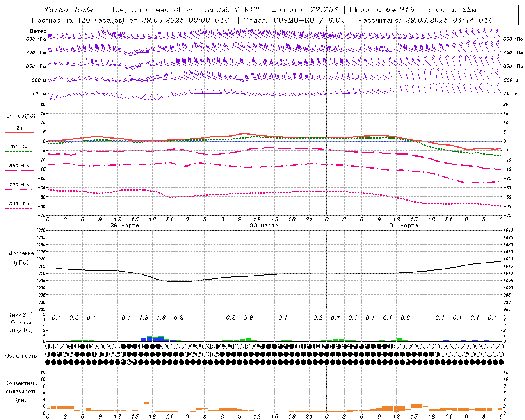This screenshot has width=525, height=420.
Task: Click the 'Тем-ра(°C)' temperature panel label
Action: tap(19, 116)
